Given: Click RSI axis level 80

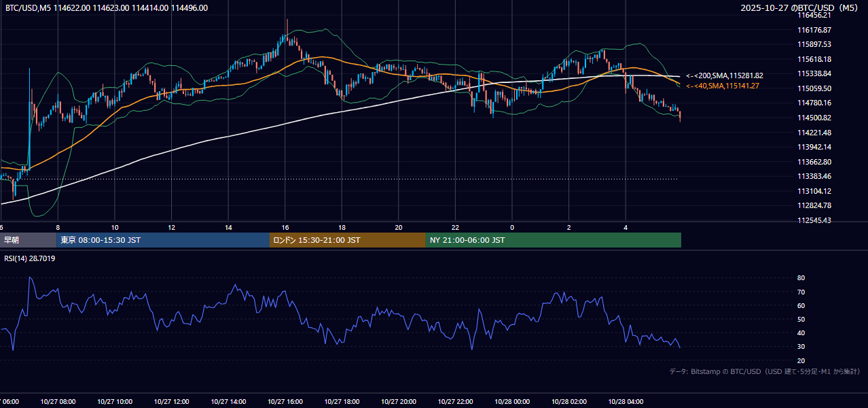Looking at the screenshot, I should (801, 278).
